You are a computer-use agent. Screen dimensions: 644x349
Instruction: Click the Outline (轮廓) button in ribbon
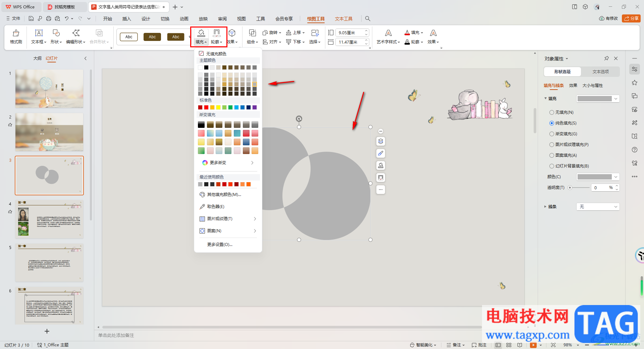point(217,37)
